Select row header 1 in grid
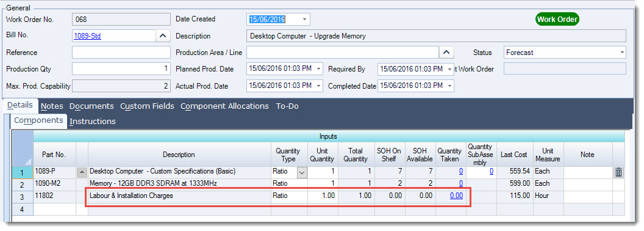Screen dimensions: 644x231 tap(22, 172)
